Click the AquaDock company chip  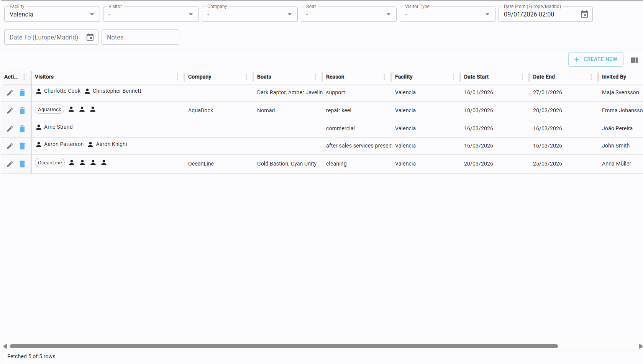coord(49,110)
